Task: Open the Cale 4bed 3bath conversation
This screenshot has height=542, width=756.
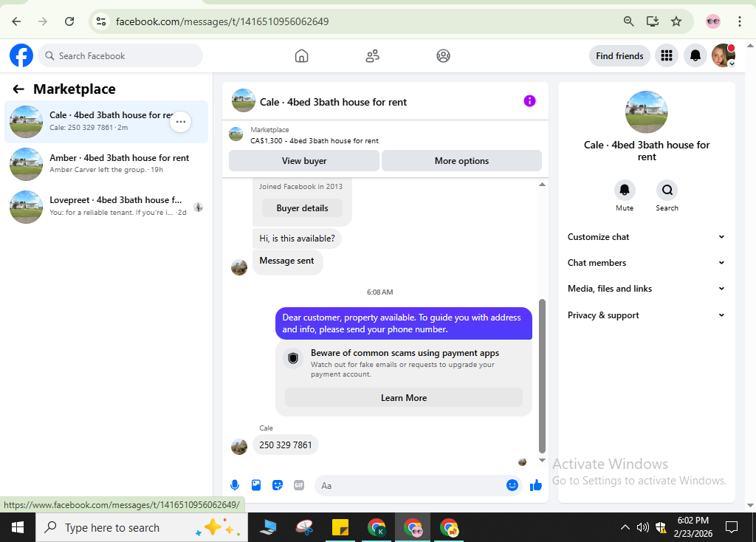Action: (x=106, y=122)
